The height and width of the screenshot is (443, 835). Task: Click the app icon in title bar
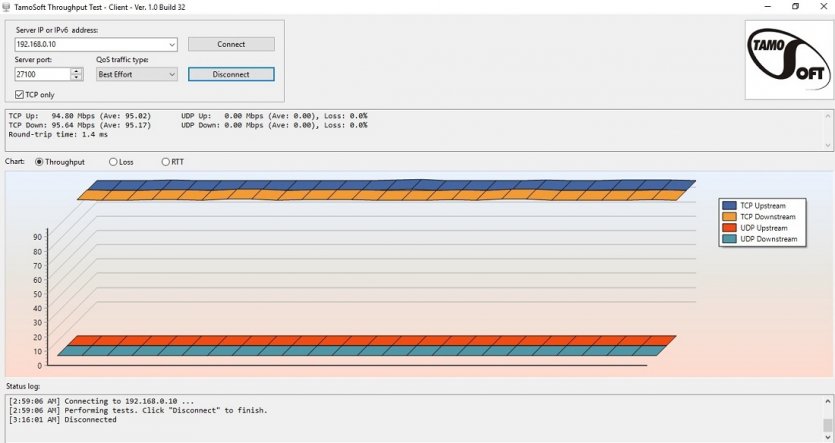click(x=8, y=6)
